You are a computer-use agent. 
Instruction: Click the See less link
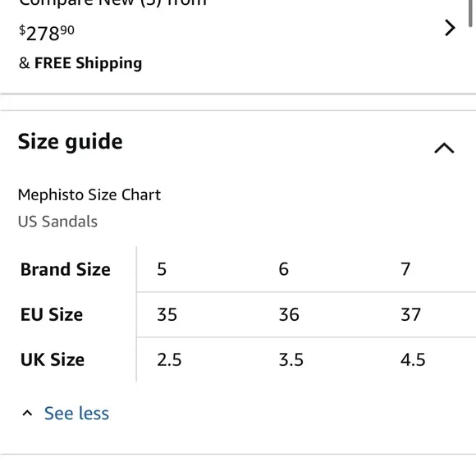point(76,413)
